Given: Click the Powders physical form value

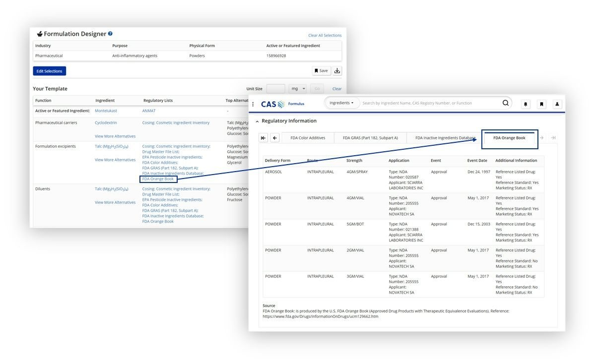Looking at the screenshot, I should point(197,56).
